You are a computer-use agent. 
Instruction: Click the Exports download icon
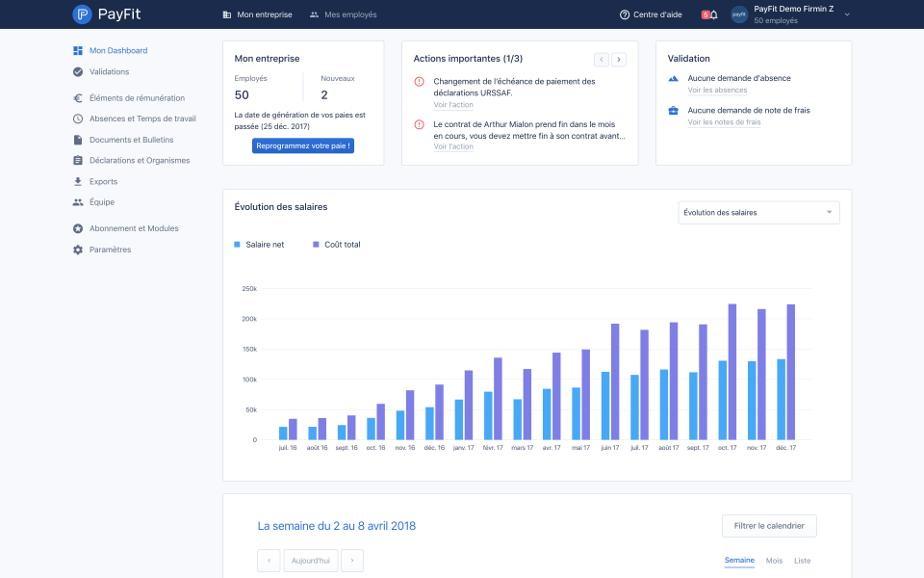pos(78,182)
